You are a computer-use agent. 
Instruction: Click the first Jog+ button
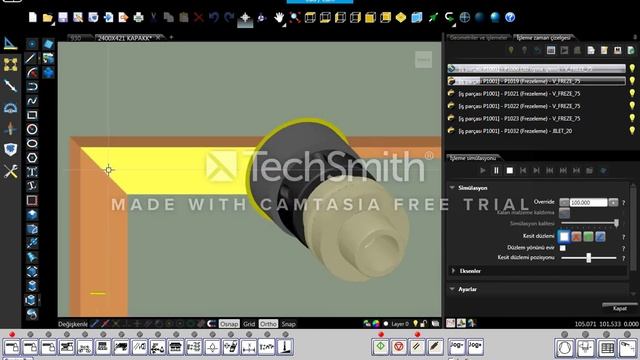point(457,347)
